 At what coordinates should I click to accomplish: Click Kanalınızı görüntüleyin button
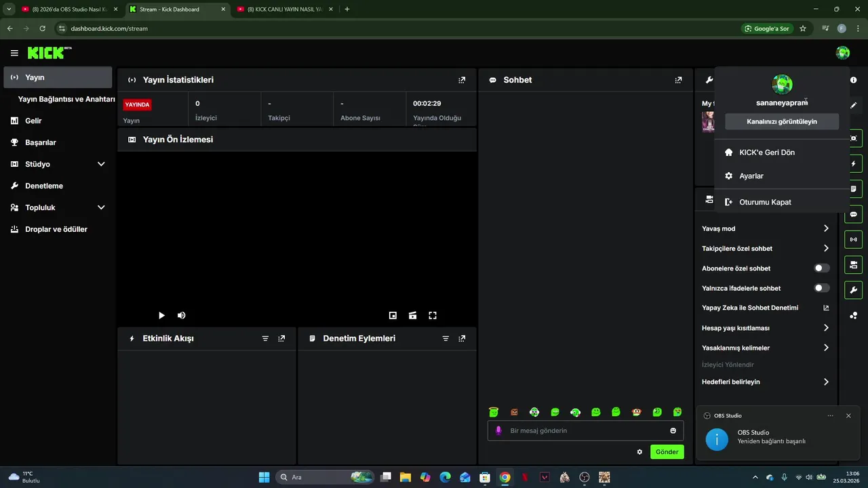coord(782,121)
